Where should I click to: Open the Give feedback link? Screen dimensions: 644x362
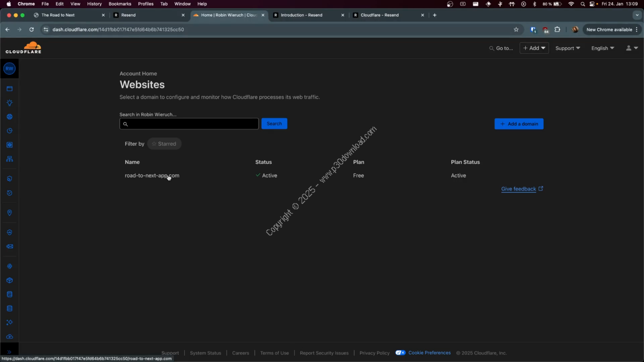click(519, 189)
